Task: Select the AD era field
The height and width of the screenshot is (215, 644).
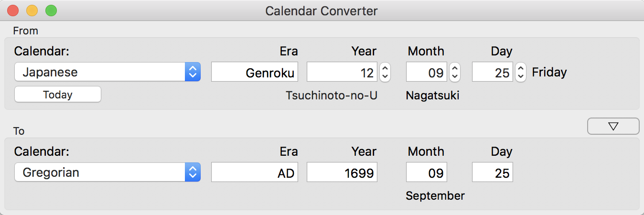Action: coord(255,172)
